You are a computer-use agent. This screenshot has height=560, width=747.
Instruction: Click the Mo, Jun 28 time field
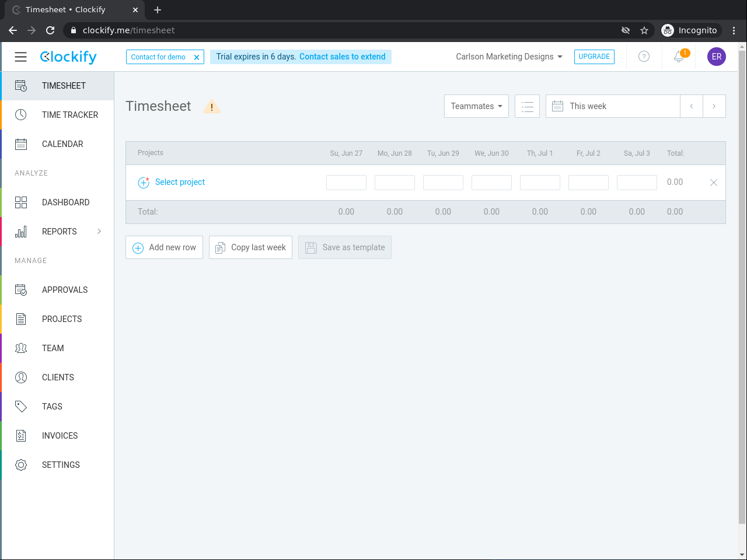click(x=395, y=183)
